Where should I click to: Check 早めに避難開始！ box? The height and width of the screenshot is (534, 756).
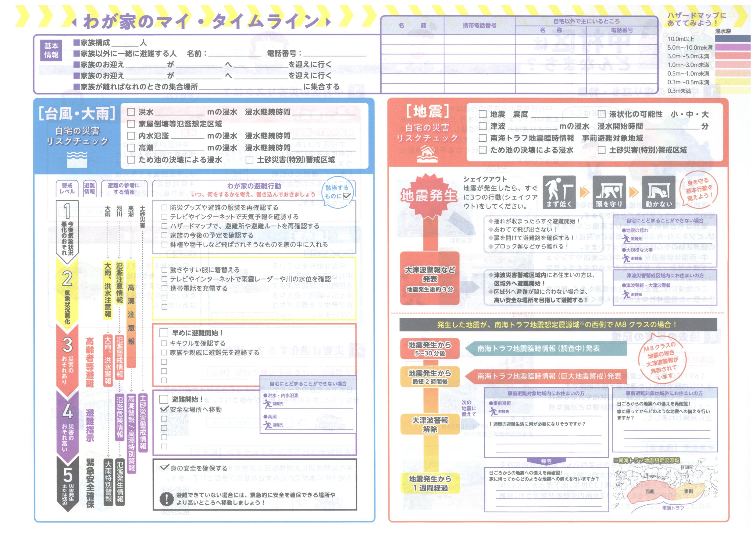pos(164,333)
